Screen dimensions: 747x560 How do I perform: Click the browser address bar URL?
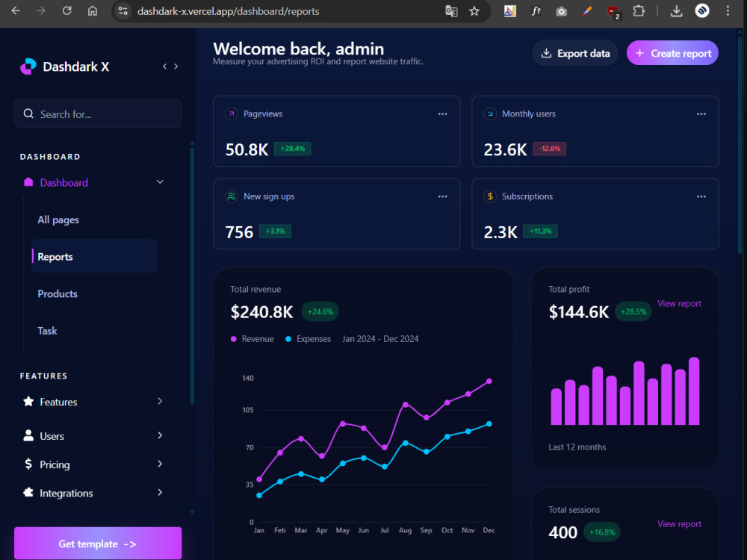pos(228,11)
